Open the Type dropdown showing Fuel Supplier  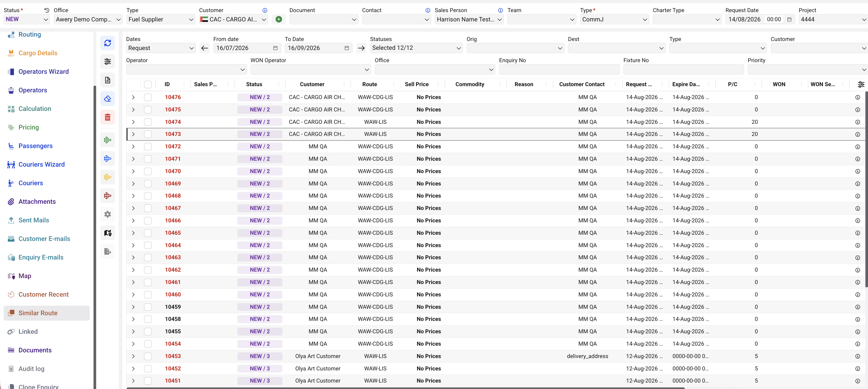[x=161, y=19]
